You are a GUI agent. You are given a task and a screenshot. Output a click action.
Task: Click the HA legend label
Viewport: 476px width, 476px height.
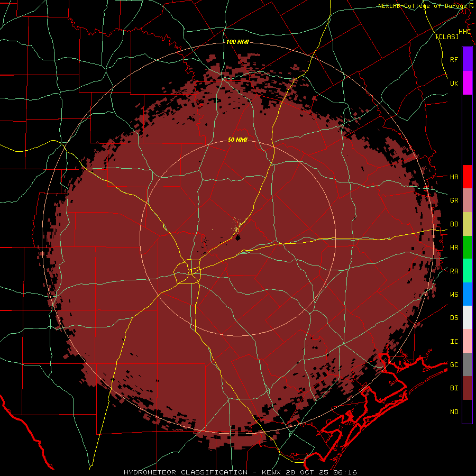454,177
